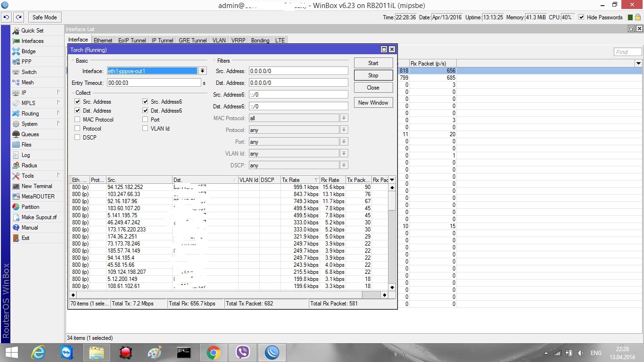Enable the DSCP collect checkbox

[77, 138]
